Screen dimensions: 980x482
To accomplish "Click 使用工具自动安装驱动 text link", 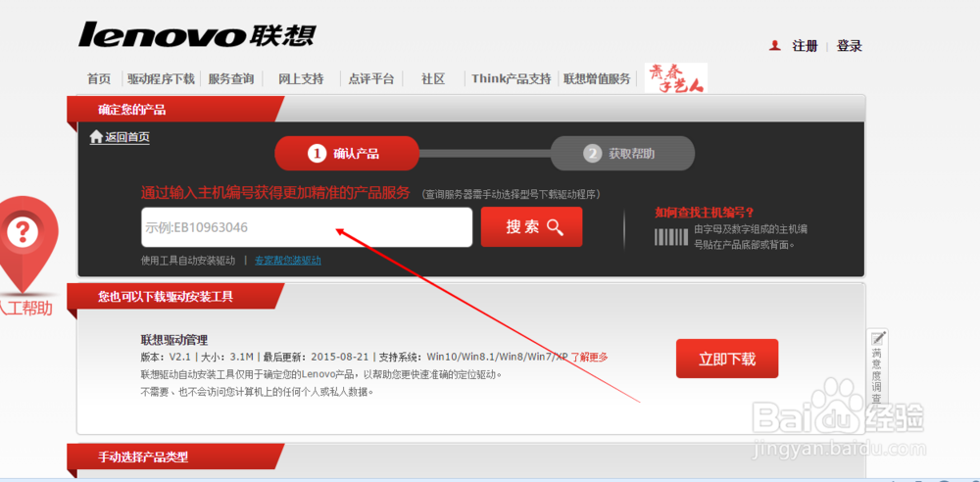I will point(188,261).
